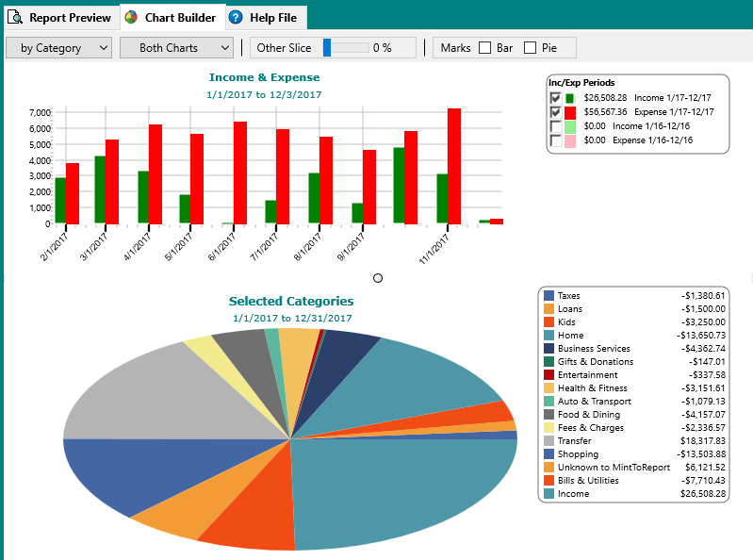Click the -$13,650.73 Home amount

click(x=701, y=336)
